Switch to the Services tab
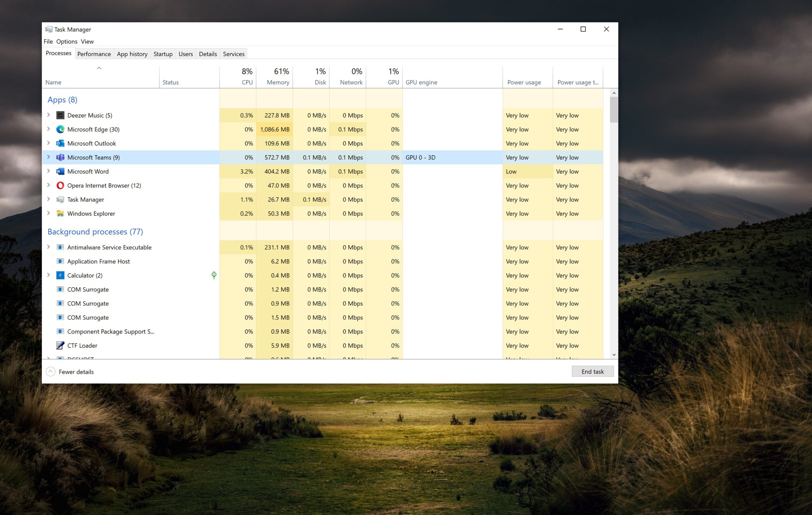The width and height of the screenshot is (812, 515). (x=234, y=54)
